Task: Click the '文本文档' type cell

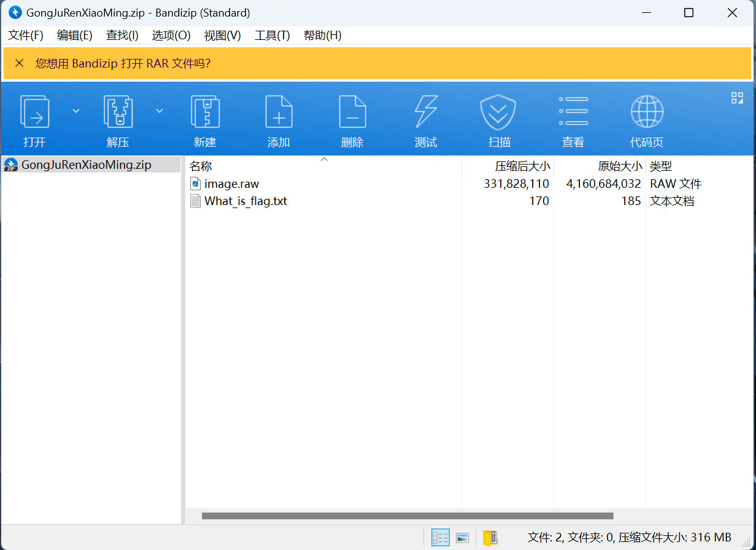Action: (x=672, y=201)
